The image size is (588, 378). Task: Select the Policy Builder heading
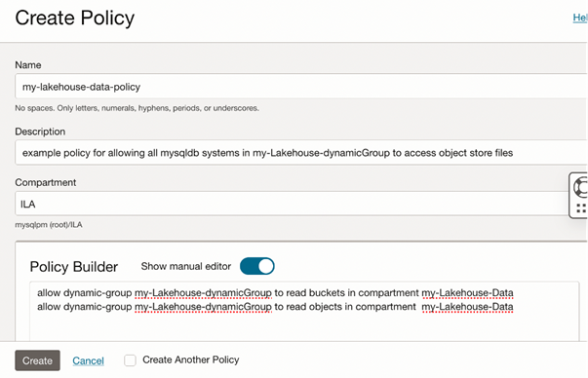[74, 267]
